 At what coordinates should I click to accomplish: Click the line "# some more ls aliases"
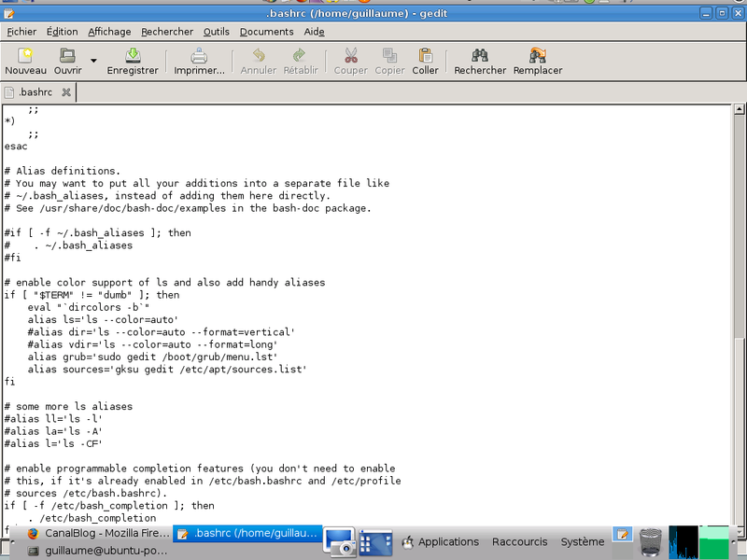[x=68, y=407]
